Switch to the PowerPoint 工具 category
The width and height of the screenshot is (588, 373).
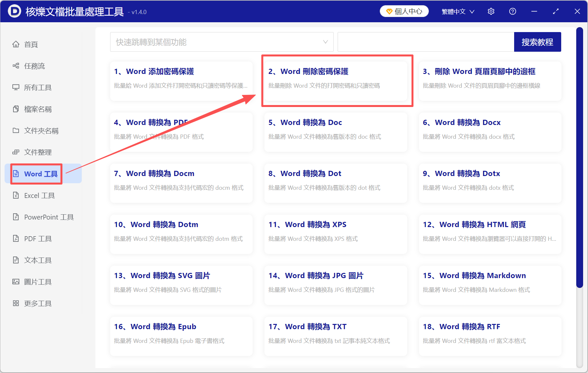coord(48,217)
